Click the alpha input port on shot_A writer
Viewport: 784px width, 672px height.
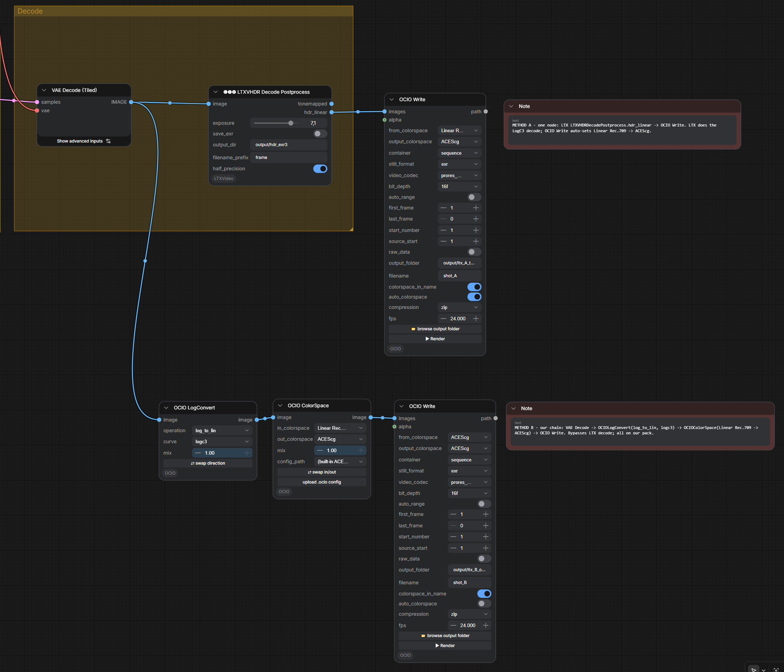385,120
